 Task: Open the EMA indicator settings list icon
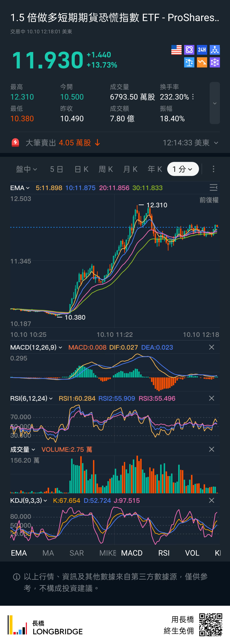click(213, 188)
